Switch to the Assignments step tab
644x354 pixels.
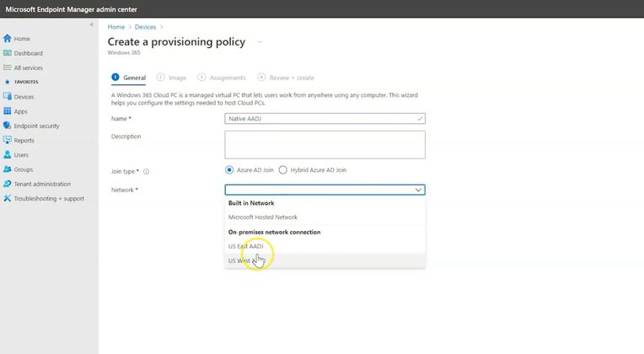click(x=222, y=78)
